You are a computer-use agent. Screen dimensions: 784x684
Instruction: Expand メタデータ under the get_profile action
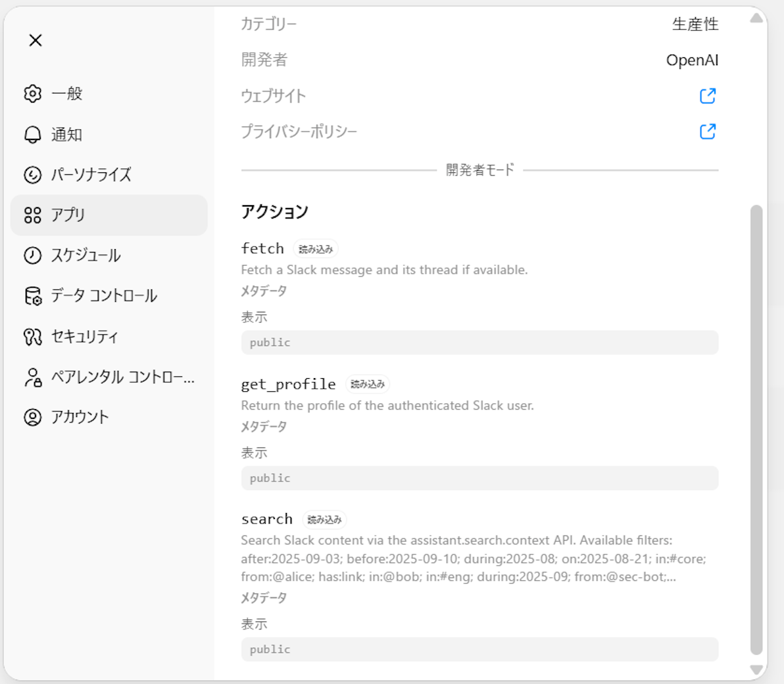(x=264, y=427)
